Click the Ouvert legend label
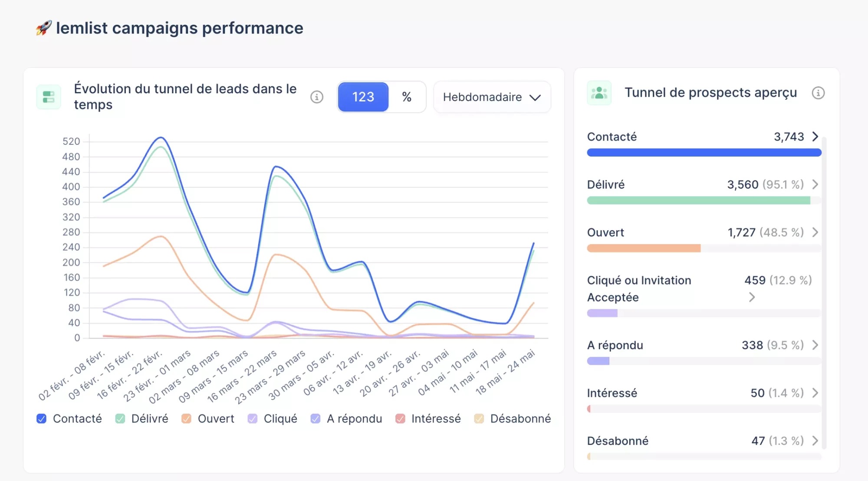 click(216, 419)
